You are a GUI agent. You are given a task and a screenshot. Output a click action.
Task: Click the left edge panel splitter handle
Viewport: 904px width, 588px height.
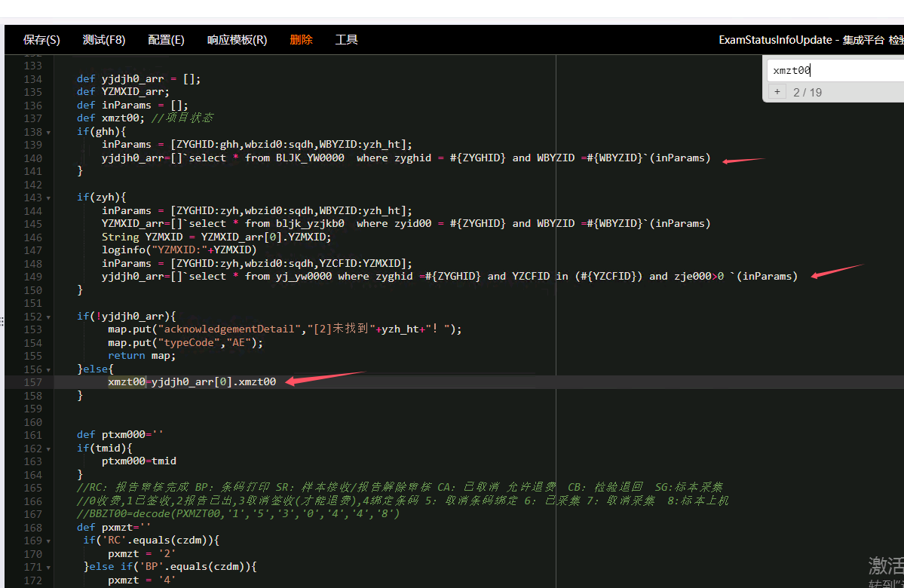tap(2, 321)
